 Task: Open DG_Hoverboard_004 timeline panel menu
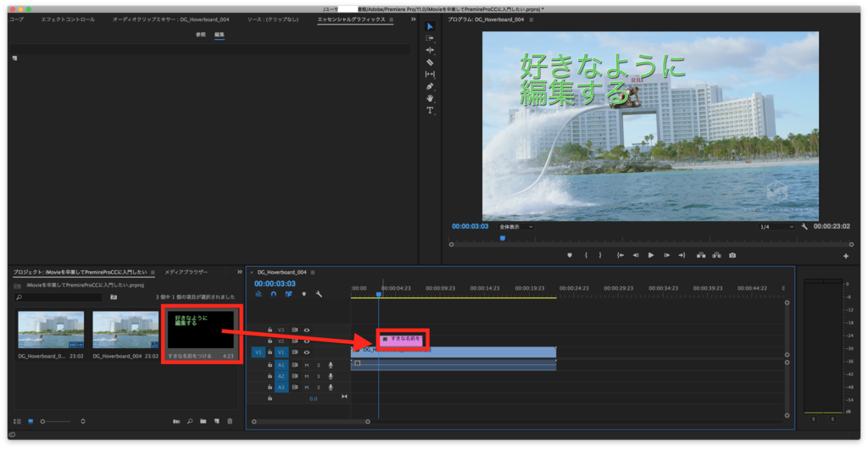[313, 272]
